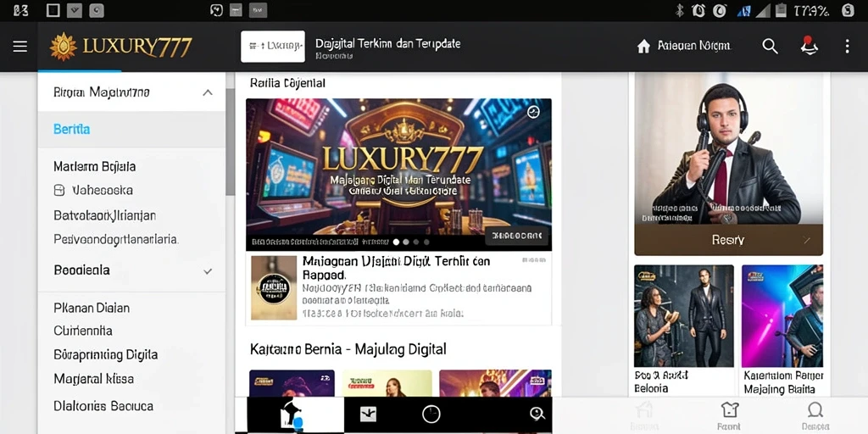The width and height of the screenshot is (868, 434).
Task: Click the arrow icon on Reary button
Action: 807,240
